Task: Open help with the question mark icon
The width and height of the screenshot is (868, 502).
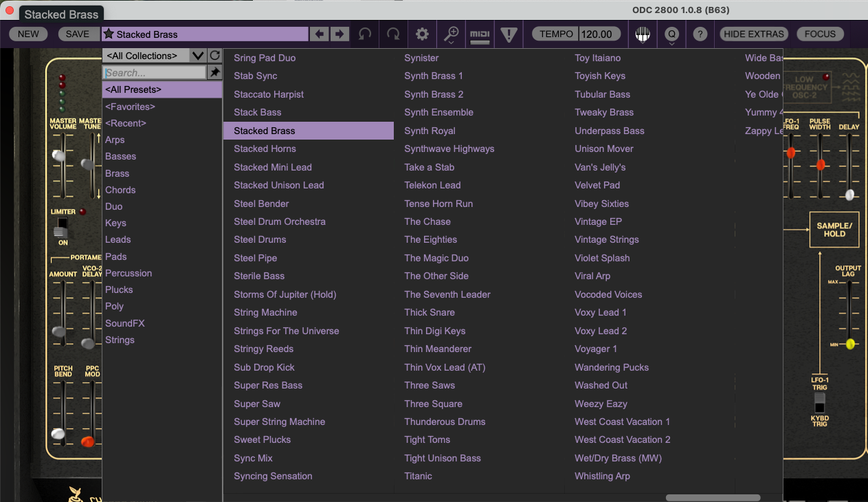Action: click(700, 34)
